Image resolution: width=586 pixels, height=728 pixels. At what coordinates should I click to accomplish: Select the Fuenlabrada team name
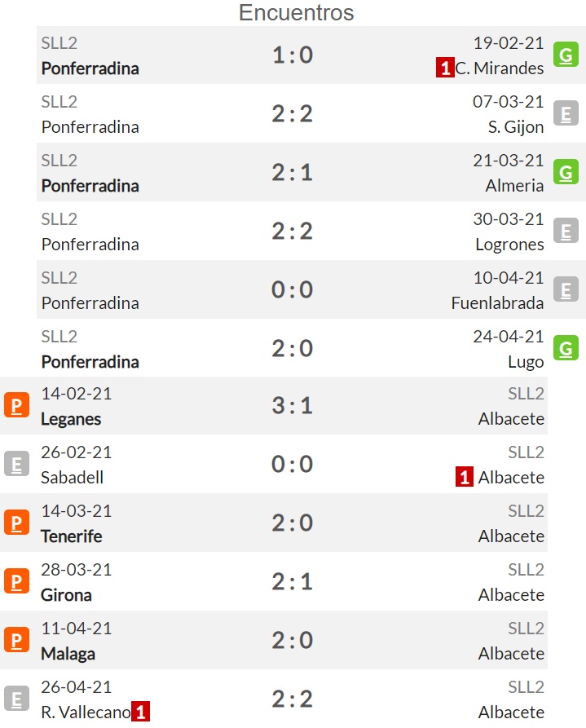pos(497,303)
